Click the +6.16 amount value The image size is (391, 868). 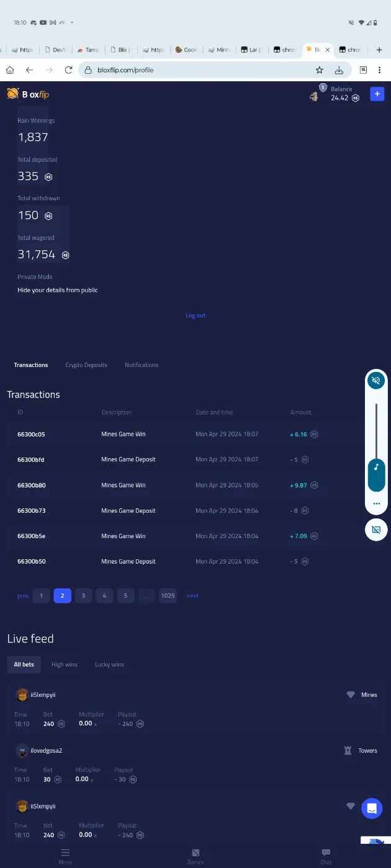299,435
